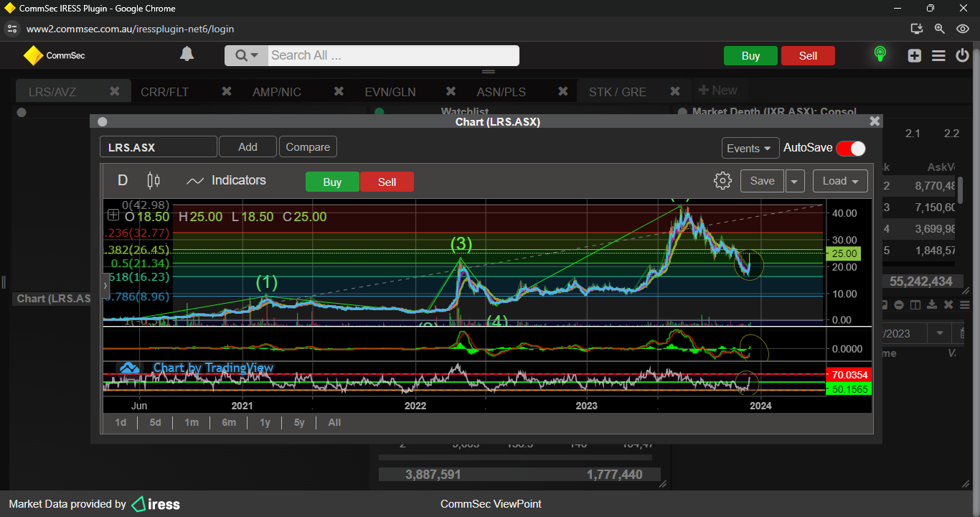Select the 1y time range

click(265, 422)
